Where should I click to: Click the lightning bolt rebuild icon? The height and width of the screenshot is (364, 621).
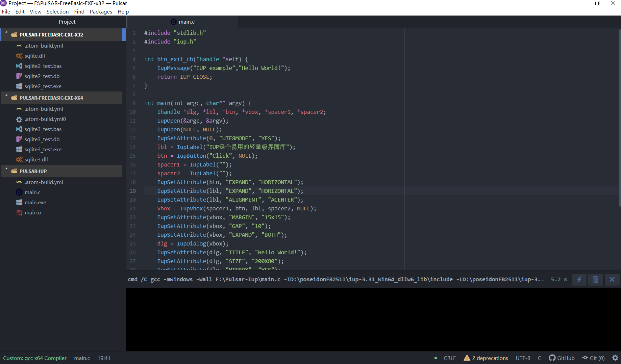pyautogui.click(x=579, y=279)
